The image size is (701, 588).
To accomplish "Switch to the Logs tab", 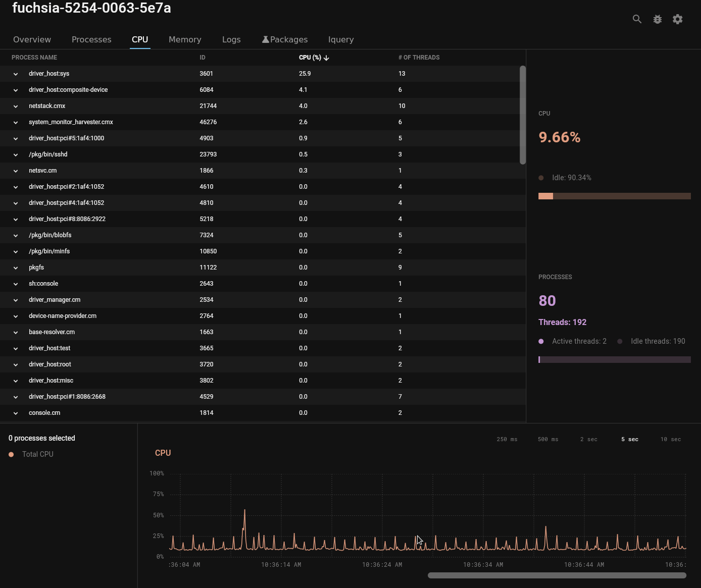I will [x=231, y=39].
